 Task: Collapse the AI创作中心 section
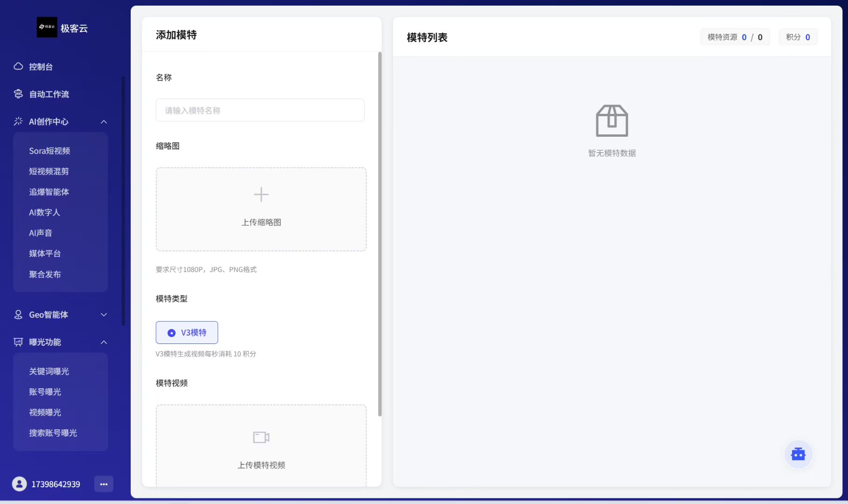[104, 122]
